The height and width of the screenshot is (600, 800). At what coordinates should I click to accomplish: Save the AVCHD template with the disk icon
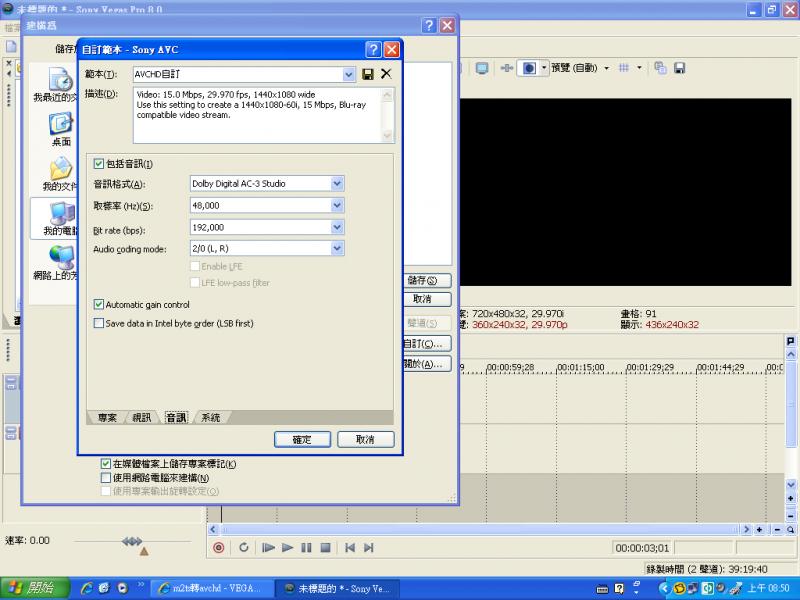[368, 74]
